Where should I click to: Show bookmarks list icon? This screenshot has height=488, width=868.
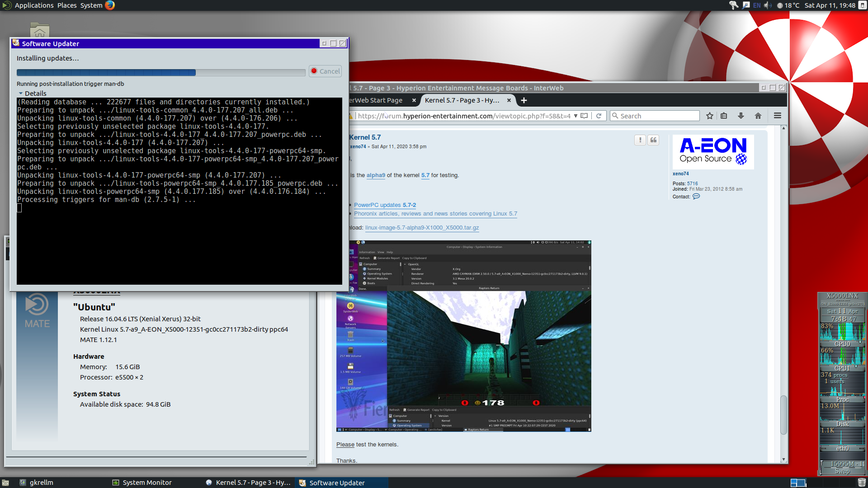(724, 116)
